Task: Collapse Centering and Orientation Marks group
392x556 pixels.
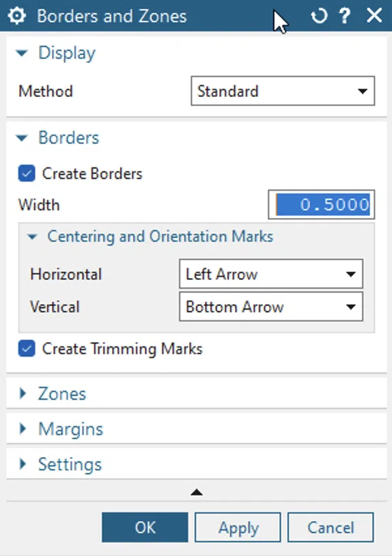Action: pos(32,236)
